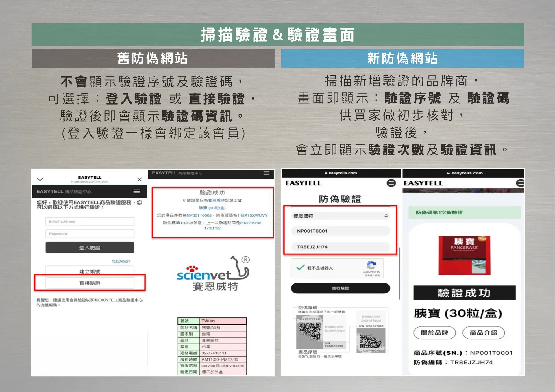Click the 防偽編碼: TR8EJZJH74 line

click(x=453, y=362)
